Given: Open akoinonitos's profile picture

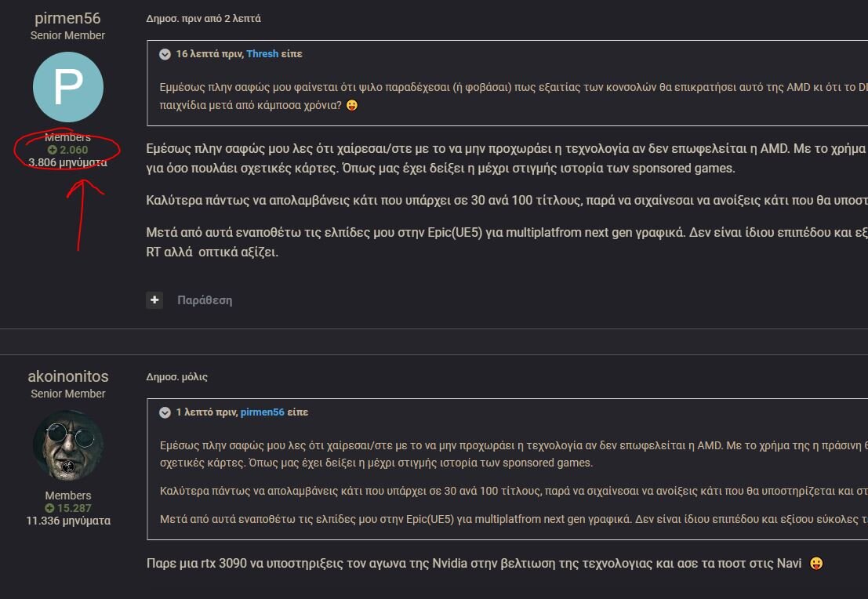Looking at the screenshot, I should 68,445.
